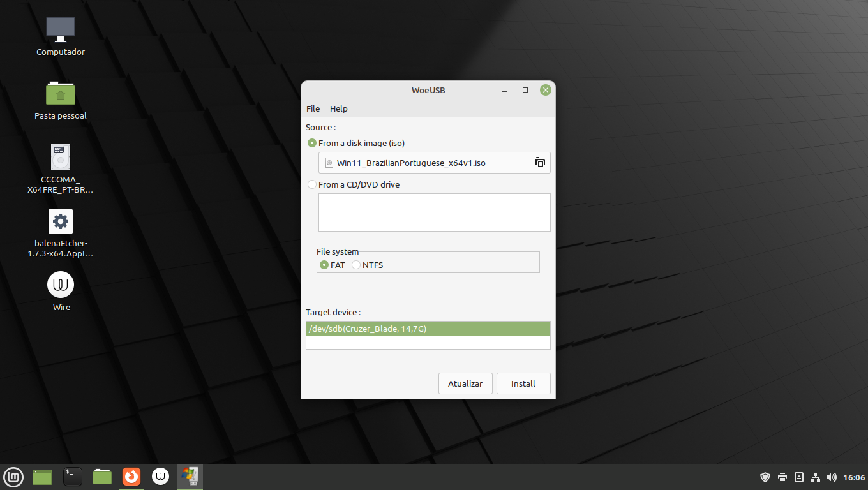Open the printer tray icon
The width and height of the screenshot is (868, 490).
point(782,477)
